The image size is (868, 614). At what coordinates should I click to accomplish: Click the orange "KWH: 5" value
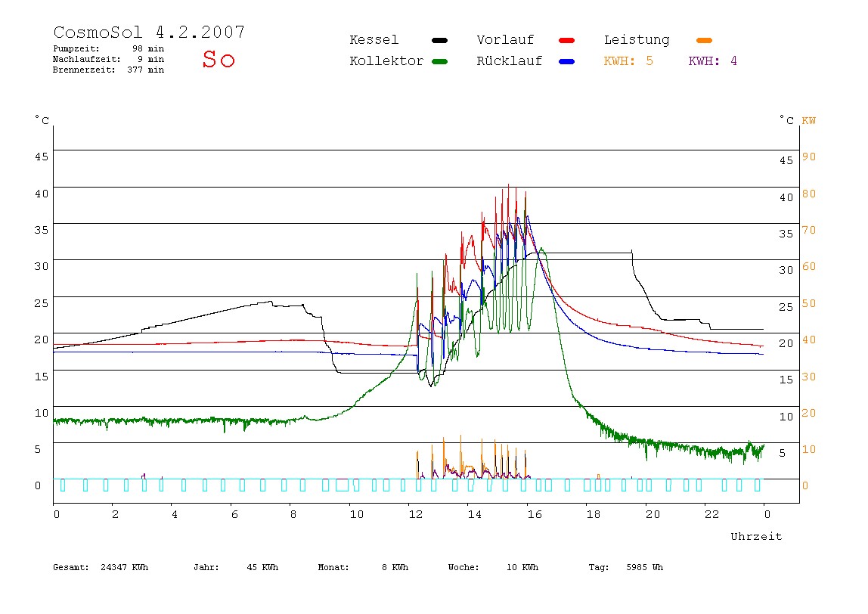(x=628, y=61)
